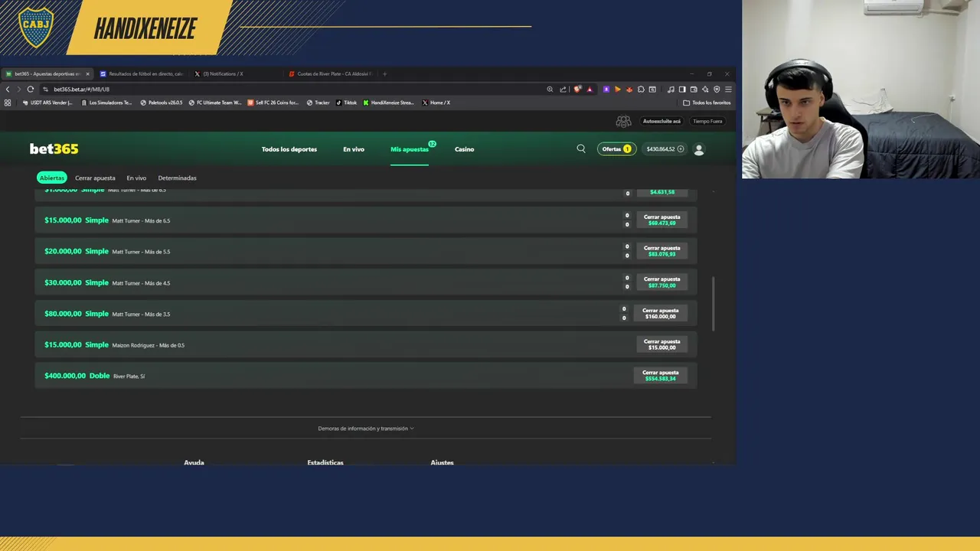Click the Ofertas button
The height and width of the screenshot is (551, 980).
coord(616,149)
